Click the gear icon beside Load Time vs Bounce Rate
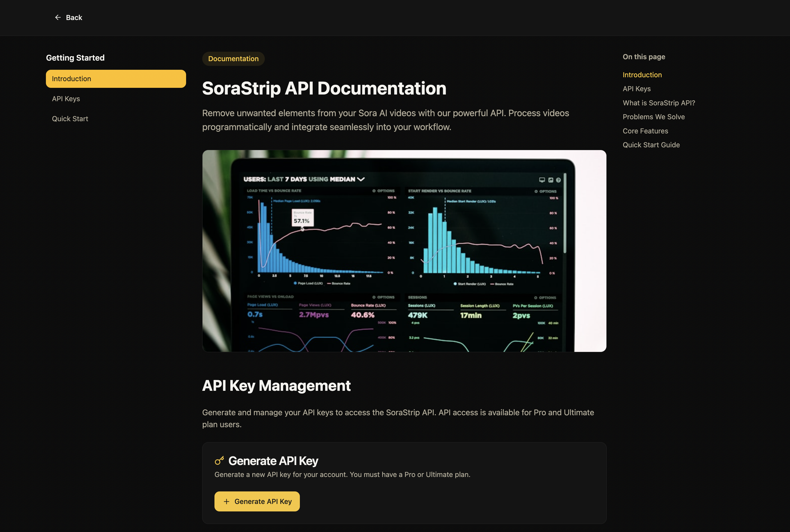Image resolution: width=790 pixels, height=532 pixels. 374,191
